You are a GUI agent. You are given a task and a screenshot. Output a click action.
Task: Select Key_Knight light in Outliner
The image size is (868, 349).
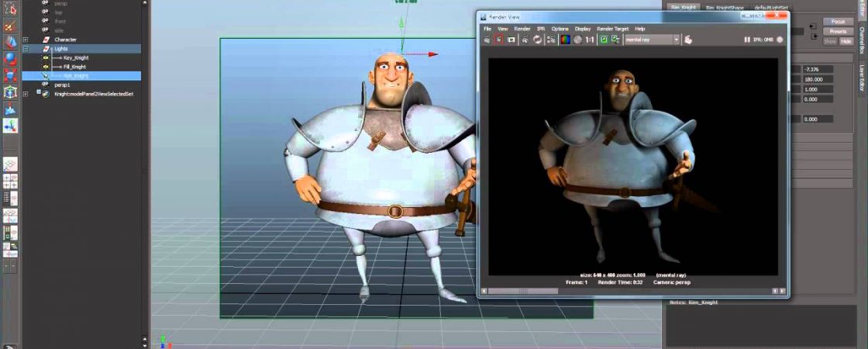coord(76,57)
